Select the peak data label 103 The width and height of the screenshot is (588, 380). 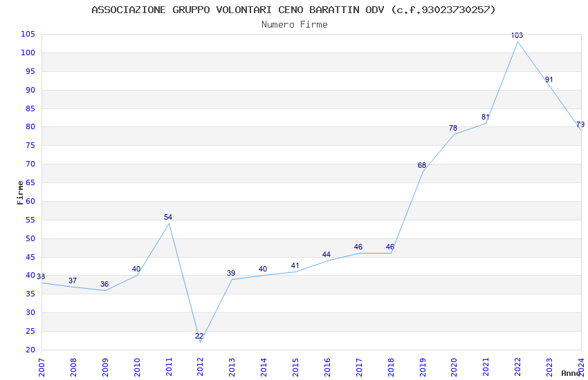(517, 35)
